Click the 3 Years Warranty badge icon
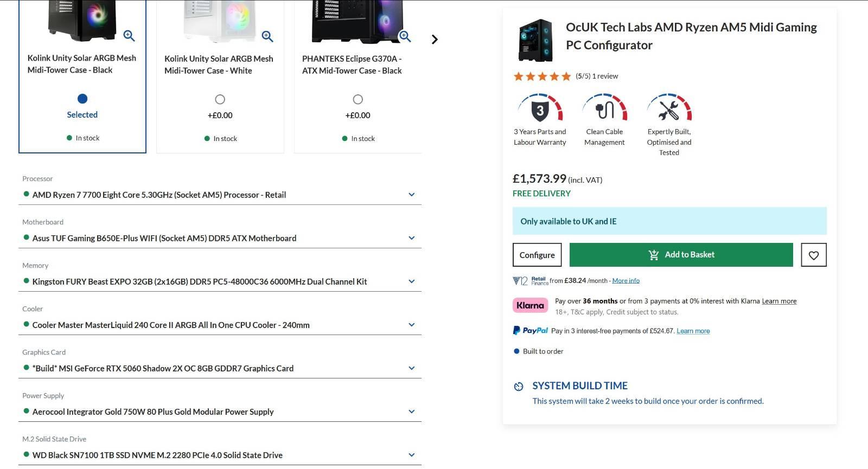Image resolution: width=868 pixels, height=469 pixels. tap(540, 110)
